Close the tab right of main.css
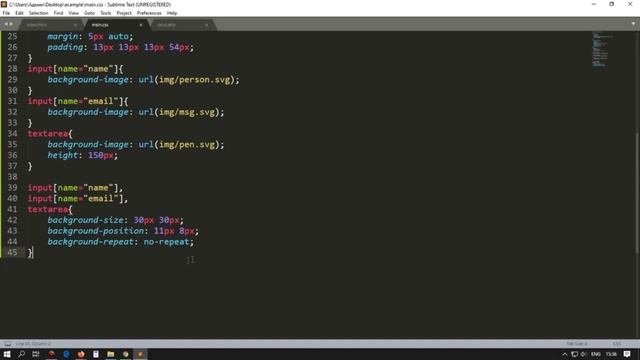The height and width of the screenshot is (360, 640). (207, 25)
